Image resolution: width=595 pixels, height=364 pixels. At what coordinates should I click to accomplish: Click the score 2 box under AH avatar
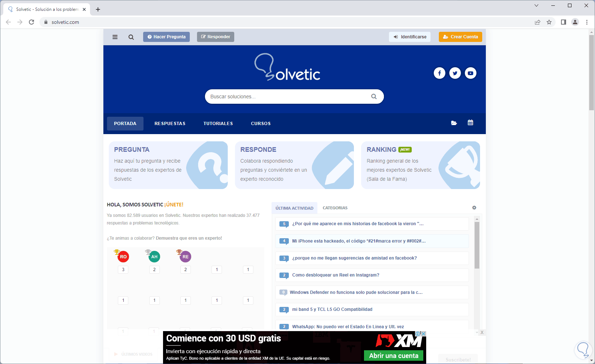coord(154,270)
